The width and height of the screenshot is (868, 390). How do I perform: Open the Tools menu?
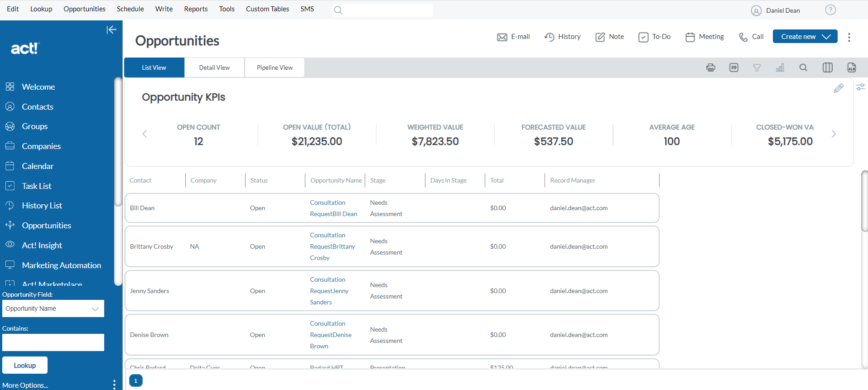[227, 9]
